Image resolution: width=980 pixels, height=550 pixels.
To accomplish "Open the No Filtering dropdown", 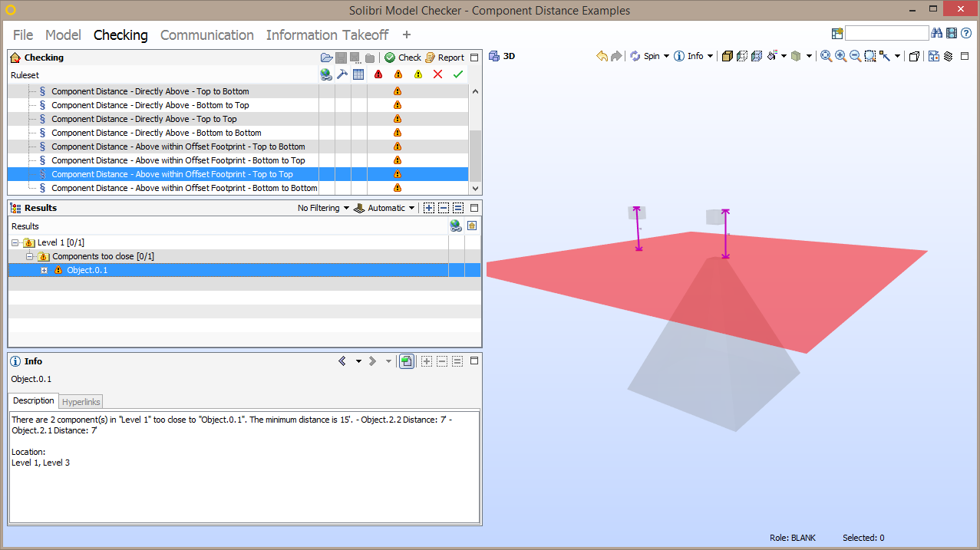I will pos(323,208).
